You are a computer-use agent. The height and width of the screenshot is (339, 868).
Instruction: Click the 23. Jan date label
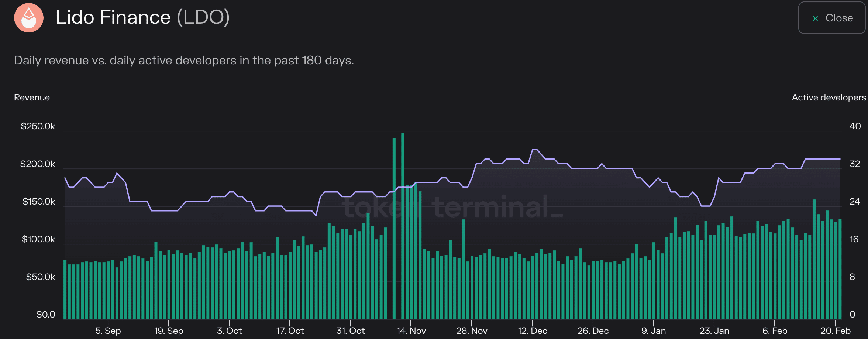pos(714,331)
